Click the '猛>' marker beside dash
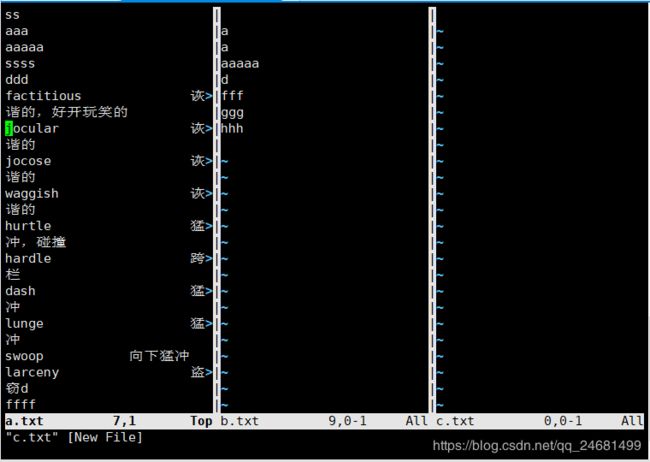This screenshot has width=650, height=462. coord(201,291)
